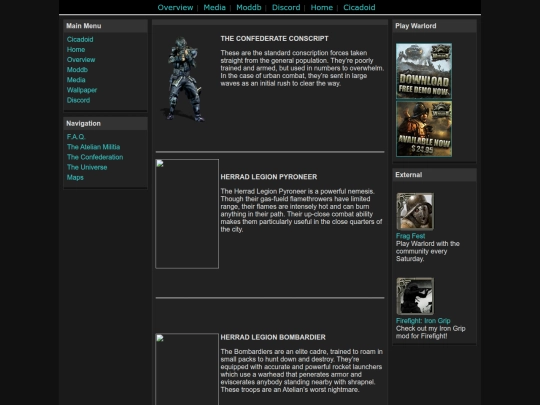Viewport: 540px width, 405px height.
Task: Click the Firefight rifleman silhouette icon
Action: [x=415, y=296]
